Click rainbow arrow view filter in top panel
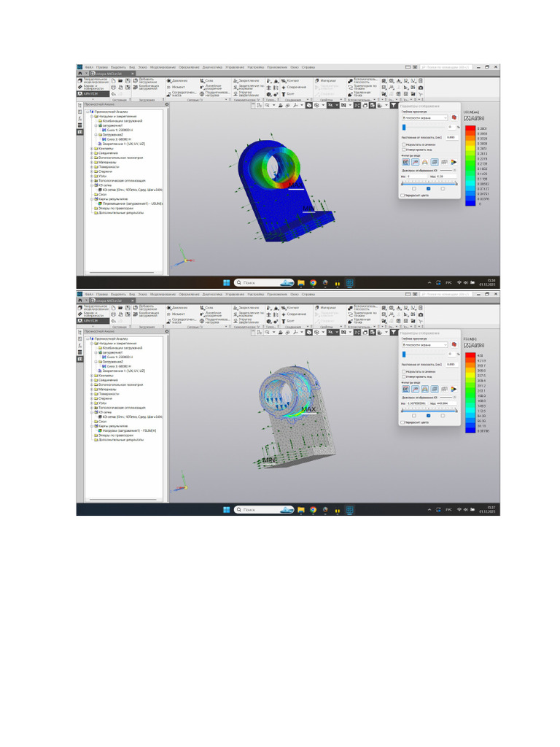The width and height of the screenshot is (560, 747). [x=454, y=163]
